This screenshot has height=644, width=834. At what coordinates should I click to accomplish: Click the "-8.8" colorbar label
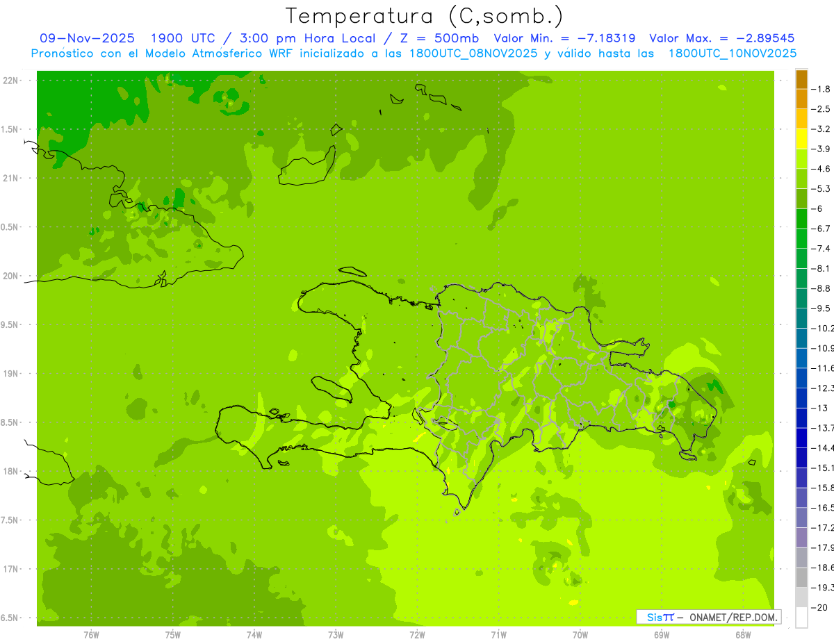coord(821,288)
